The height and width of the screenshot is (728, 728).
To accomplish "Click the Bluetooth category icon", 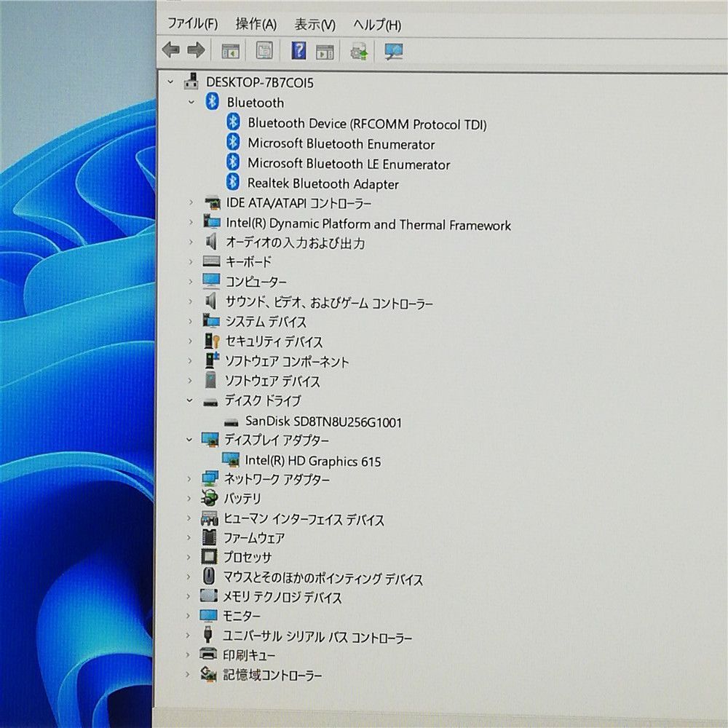I will [x=212, y=101].
